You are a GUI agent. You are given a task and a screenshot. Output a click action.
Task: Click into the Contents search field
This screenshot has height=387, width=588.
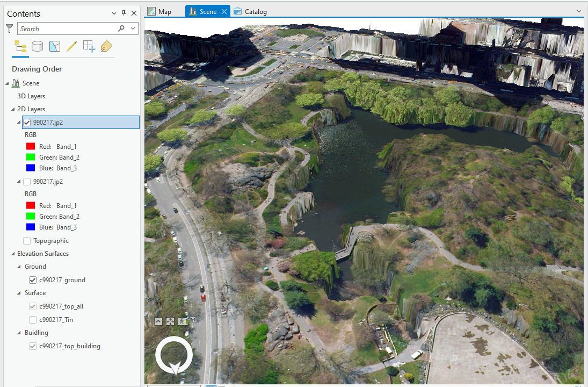(x=67, y=28)
